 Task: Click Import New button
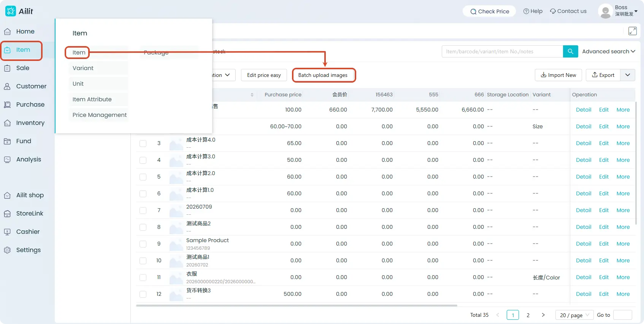(558, 75)
